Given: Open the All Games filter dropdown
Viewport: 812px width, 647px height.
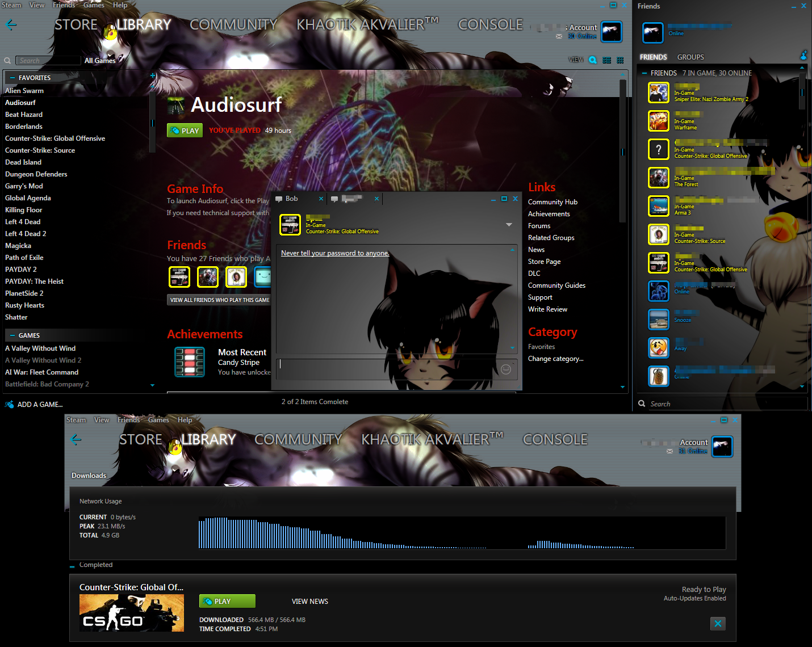Looking at the screenshot, I should point(100,61).
